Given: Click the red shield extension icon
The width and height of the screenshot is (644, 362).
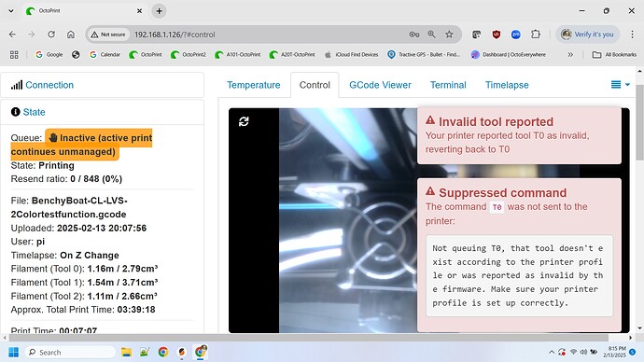Looking at the screenshot, I should tap(497, 35).
